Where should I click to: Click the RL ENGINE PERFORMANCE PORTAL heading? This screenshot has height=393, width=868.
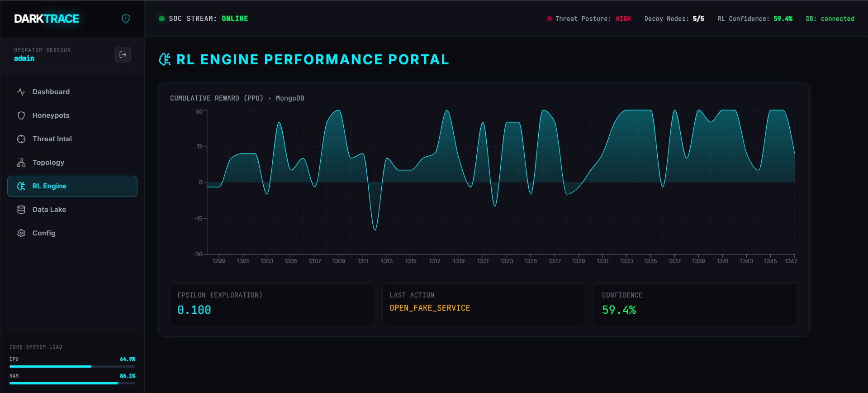coord(313,59)
